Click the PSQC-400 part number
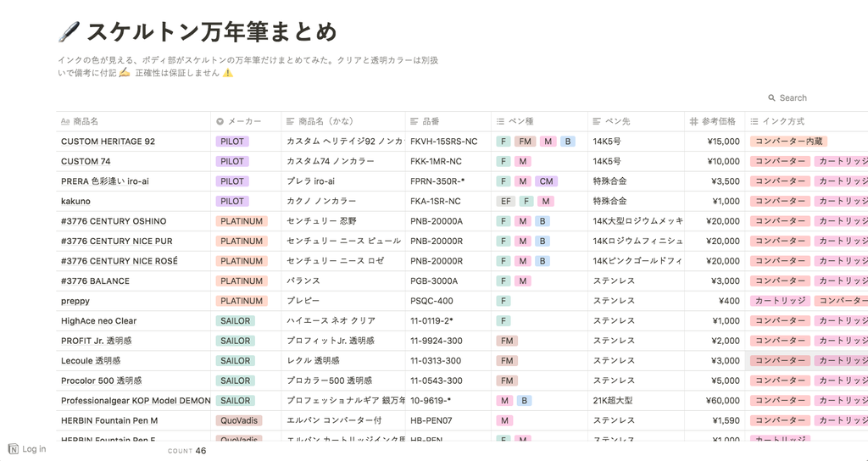Viewport: 868px width, 461px height. pyautogui.click(x=431, y=301)
